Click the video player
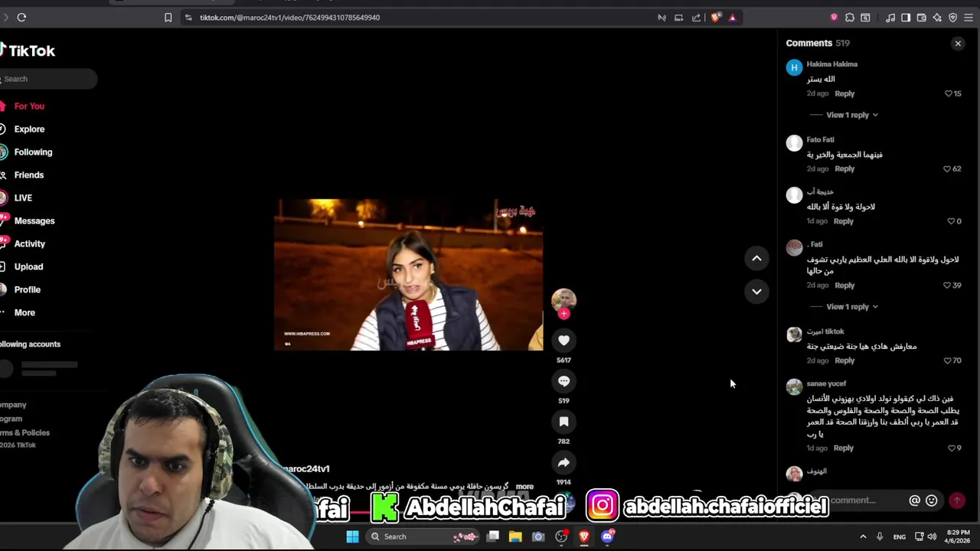The width and height of the screenshot is (980, 551). 408,275
